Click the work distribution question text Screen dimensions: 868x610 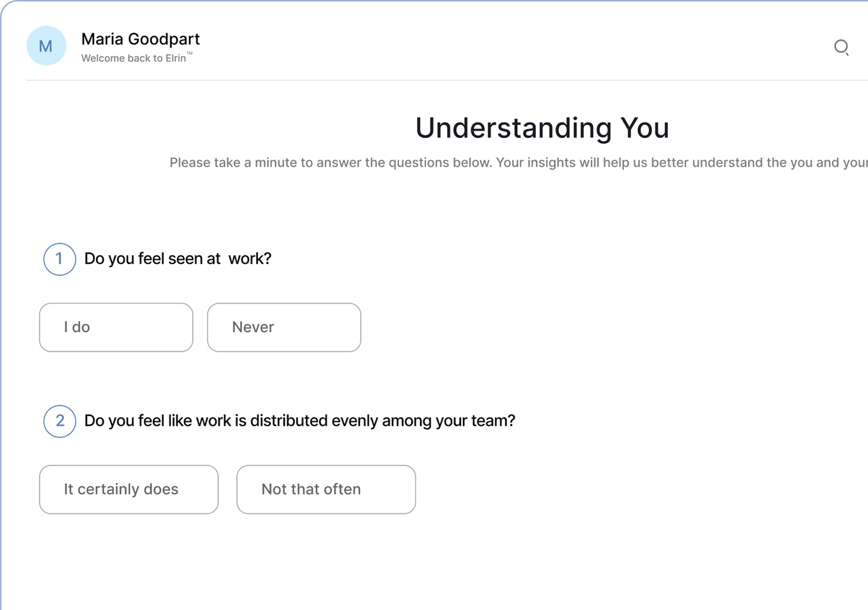click(300, 421)
